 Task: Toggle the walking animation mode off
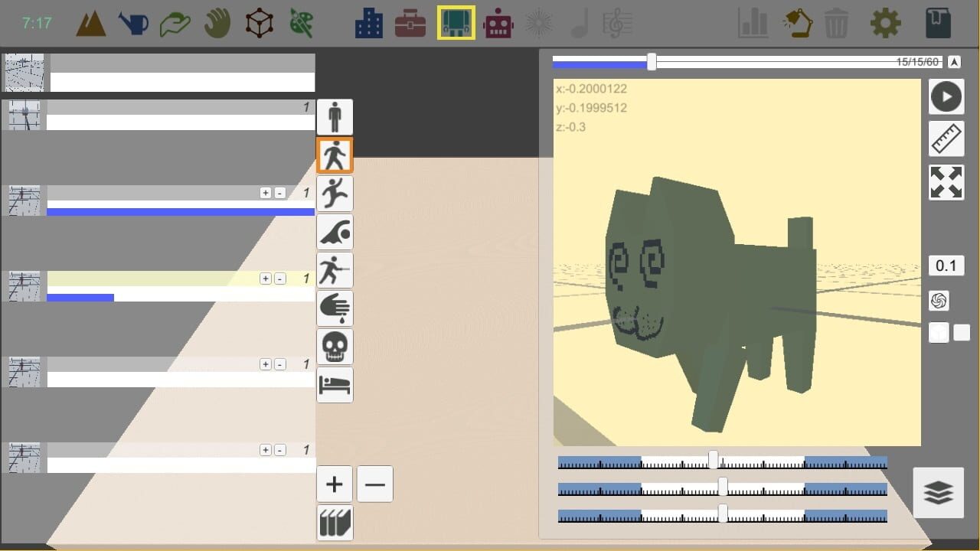[x=335, y=155]
